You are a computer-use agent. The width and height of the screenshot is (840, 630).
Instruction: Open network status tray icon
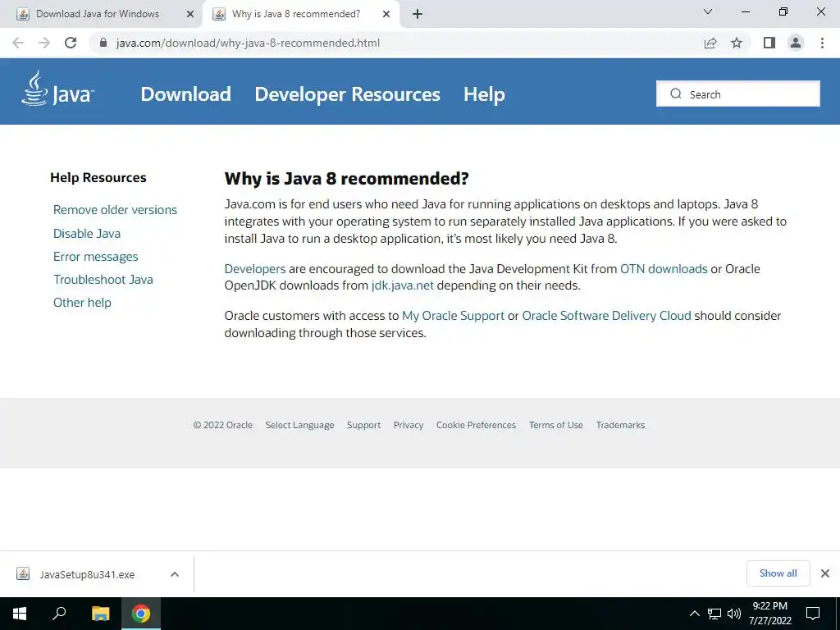(714, 614)
